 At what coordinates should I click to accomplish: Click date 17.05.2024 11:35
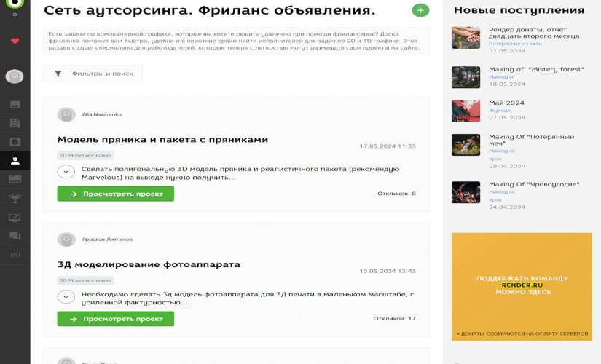pyautogui.click(x=388, y=146)
